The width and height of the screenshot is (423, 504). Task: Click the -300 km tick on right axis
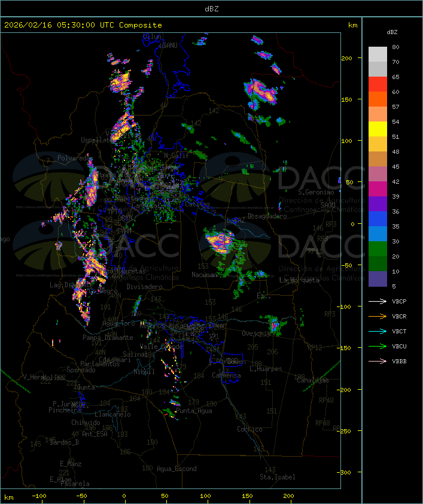pyautogui.click(x=345, y=472)
